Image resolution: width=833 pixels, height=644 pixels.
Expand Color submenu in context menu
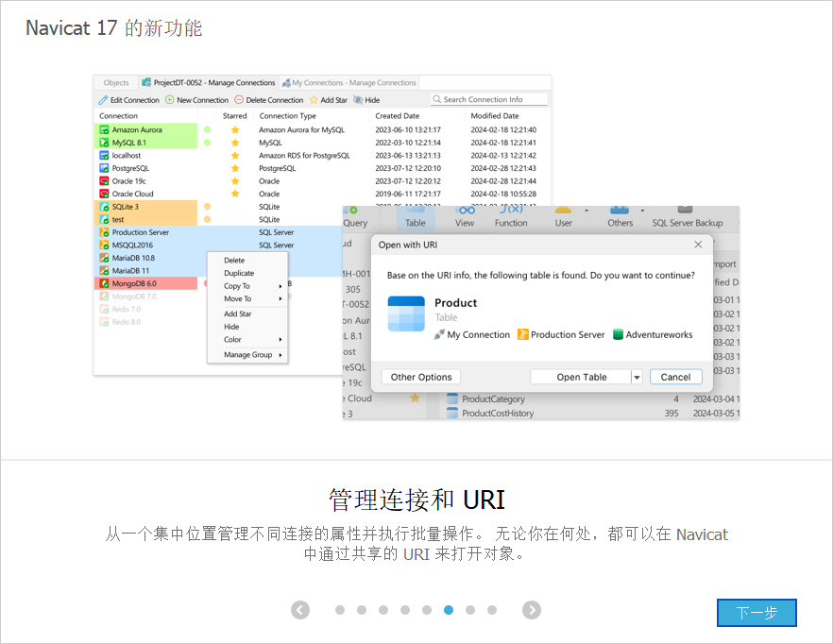point(247,340)
